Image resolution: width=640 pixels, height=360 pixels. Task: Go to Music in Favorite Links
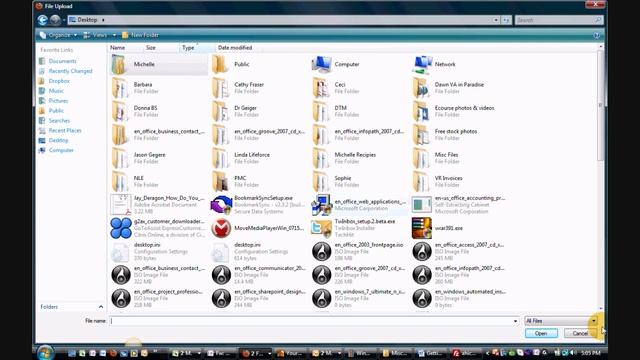click(56, 91)
